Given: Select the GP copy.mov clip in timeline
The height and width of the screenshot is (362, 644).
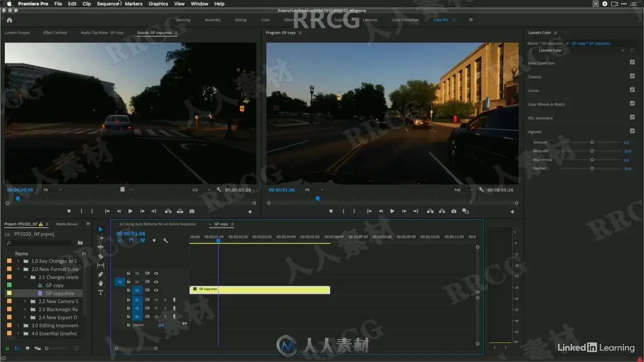Looking at the screenshot, I should tap(260, 290).
